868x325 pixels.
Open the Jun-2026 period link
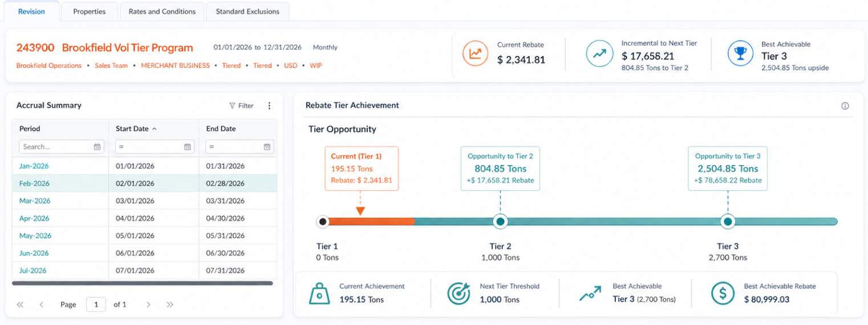click(x=34, y=253)
